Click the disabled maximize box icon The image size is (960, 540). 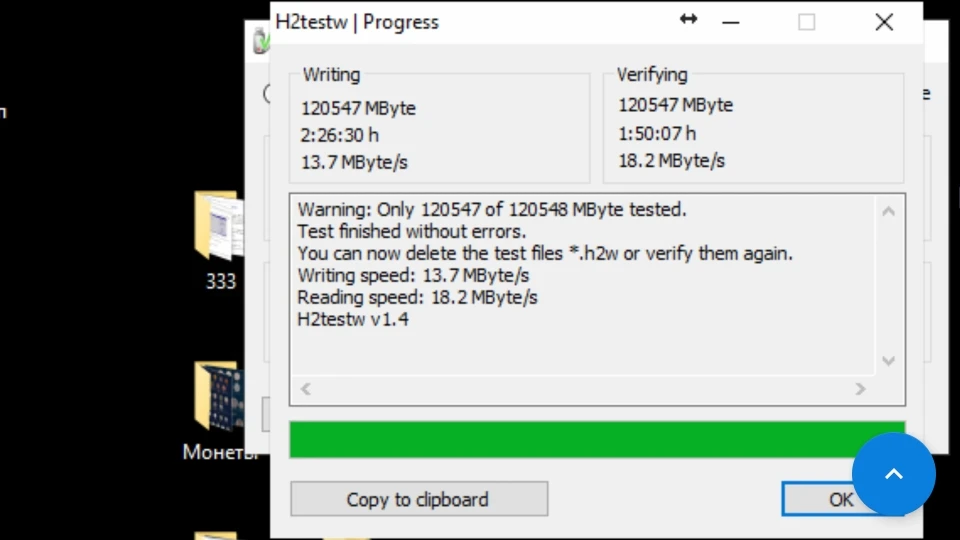pyautogui.click(x=807, y=23)
